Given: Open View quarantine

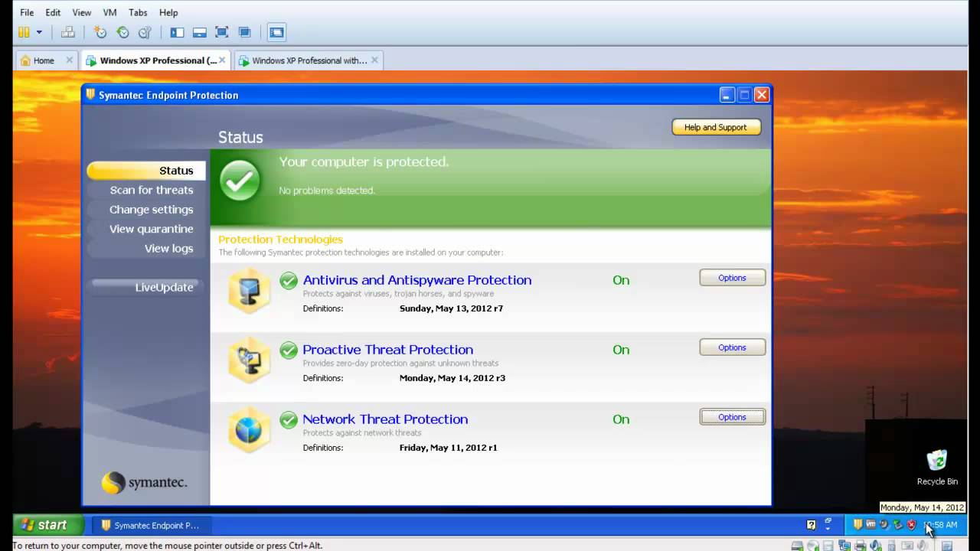Looking at the screenshot, I should click(151, 229).
